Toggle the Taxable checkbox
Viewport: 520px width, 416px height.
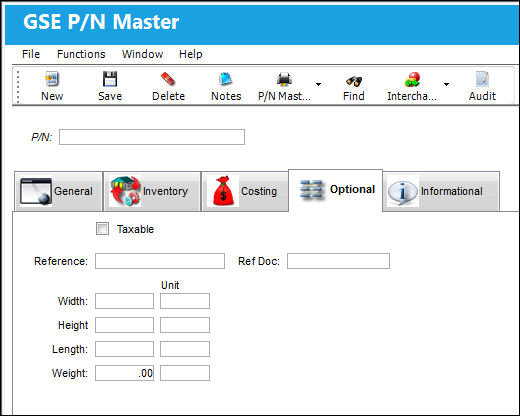click(x=102, y=229)
